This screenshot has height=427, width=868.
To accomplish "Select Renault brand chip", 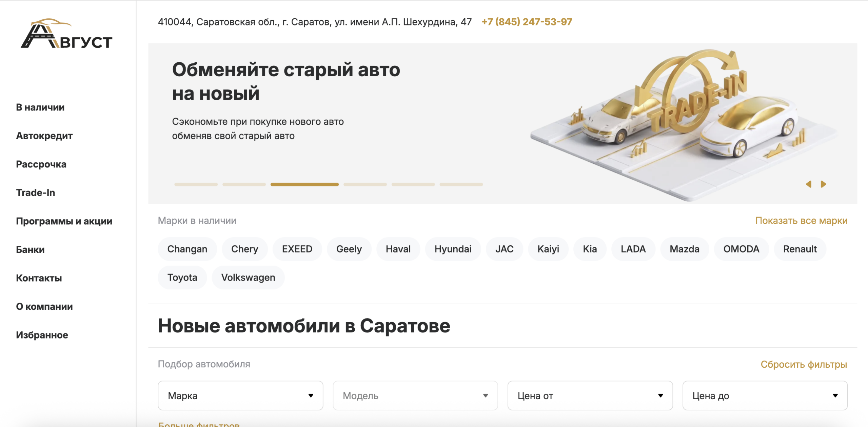I will click(x=800, y=249).
